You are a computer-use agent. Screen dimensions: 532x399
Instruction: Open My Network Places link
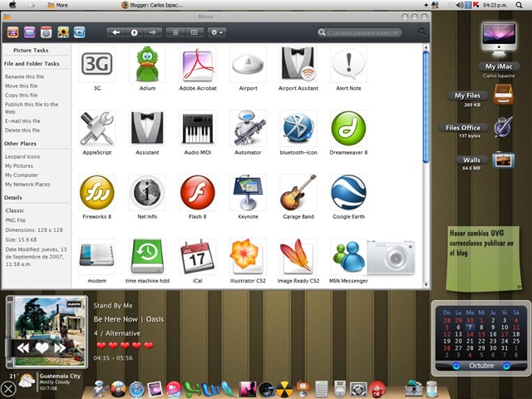pyautogui.click(x=27, y=185)
